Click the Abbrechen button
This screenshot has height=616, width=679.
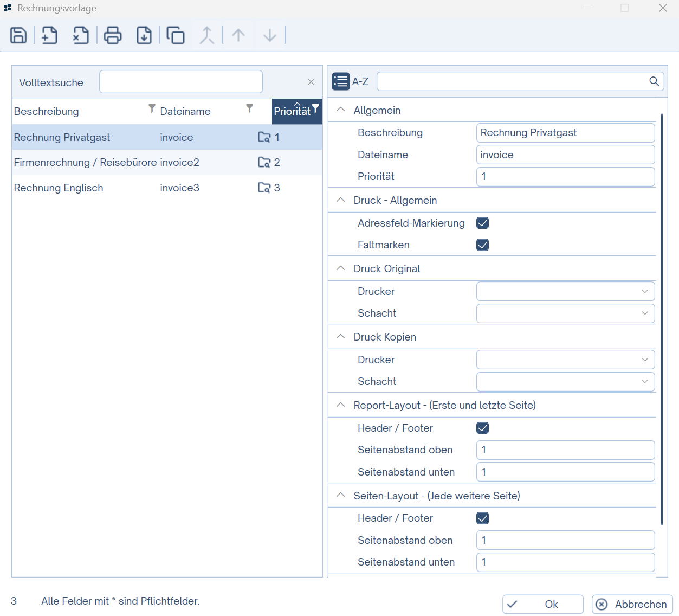[x=632, y=604]
